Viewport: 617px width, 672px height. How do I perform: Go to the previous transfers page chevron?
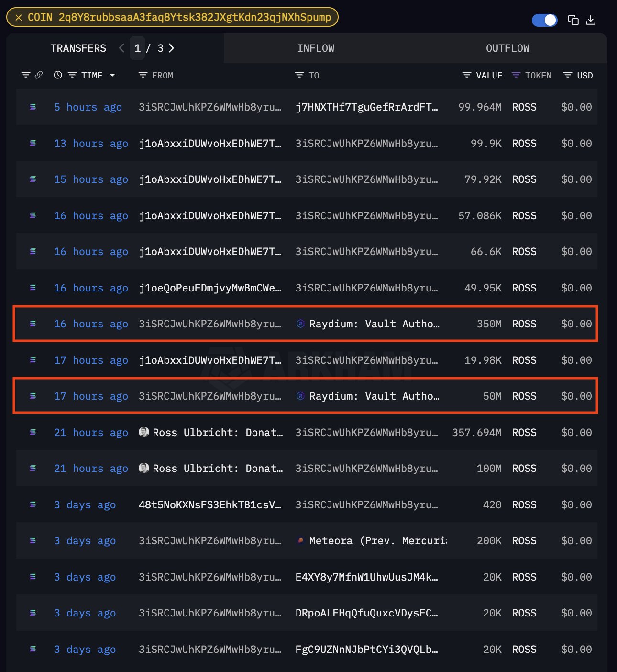click(121, 48)
